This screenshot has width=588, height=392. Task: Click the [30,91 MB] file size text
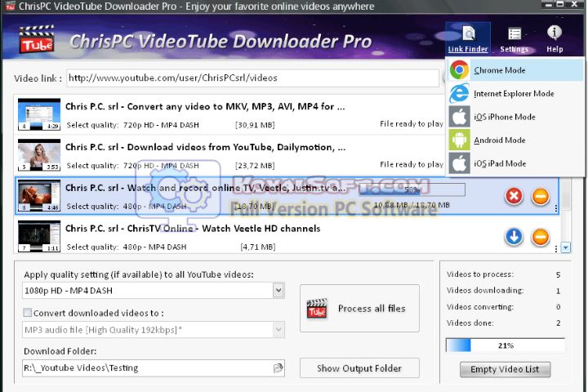pos(255,125)
